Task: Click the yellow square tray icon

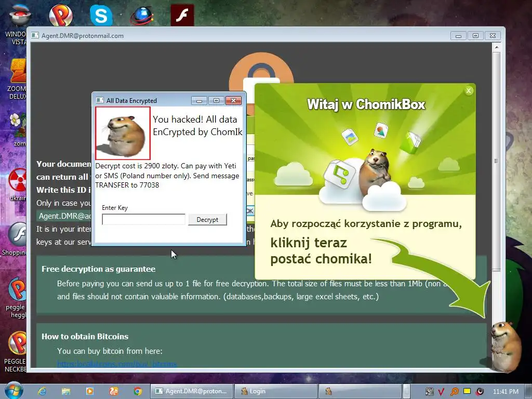Action: pyautogui.click(x=467, y=391)
